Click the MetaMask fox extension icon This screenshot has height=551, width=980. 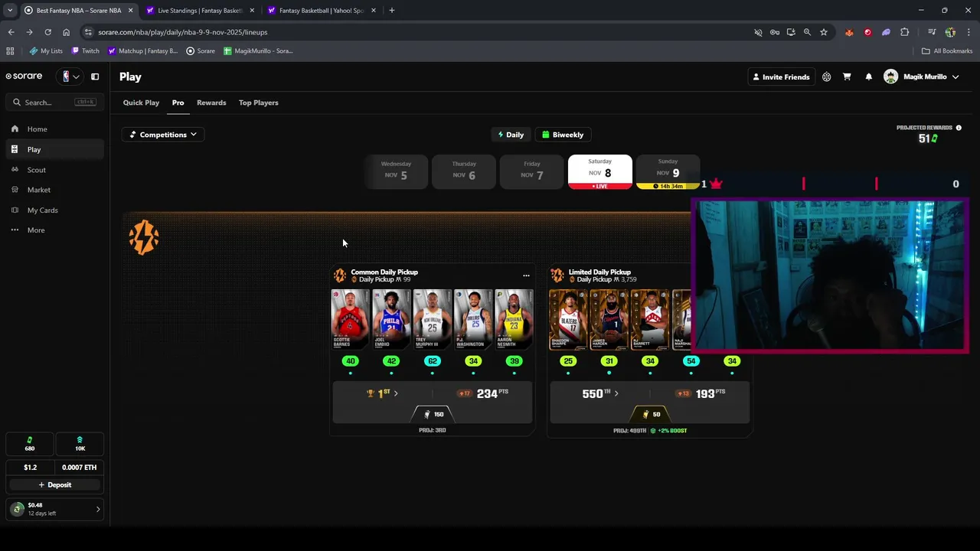(x=849, y=32)
